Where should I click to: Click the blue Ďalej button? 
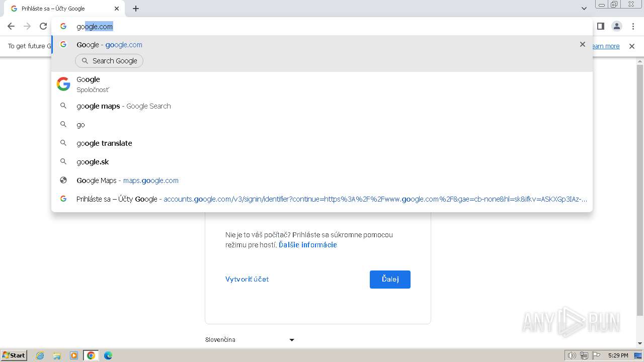[390, 280]
